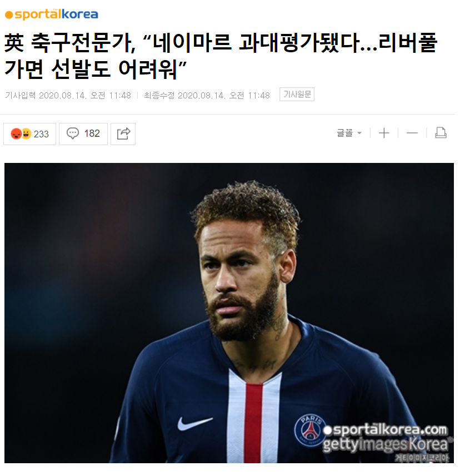Screen dimensions: 460x476
Task: Increase text size with plus icon
Action: [384, 133]
